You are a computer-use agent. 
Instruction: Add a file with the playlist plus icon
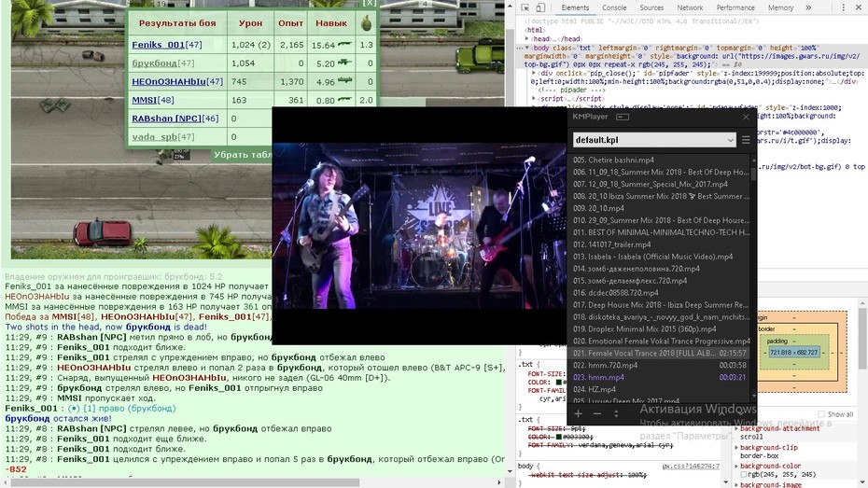tap(578, 413)
